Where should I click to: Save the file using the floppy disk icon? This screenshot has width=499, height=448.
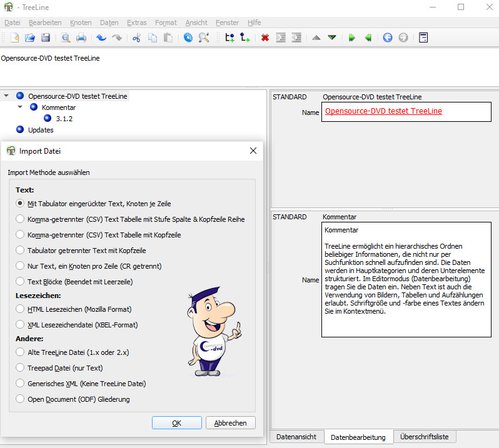[45, 37]
